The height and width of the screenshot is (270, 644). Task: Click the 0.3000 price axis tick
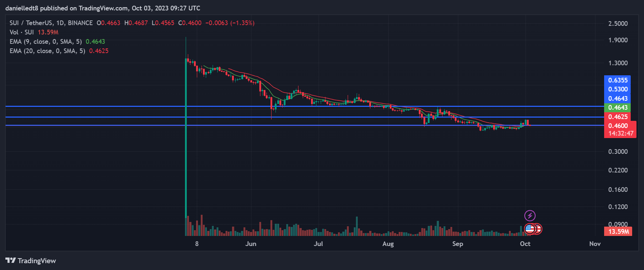pos(618,152)
